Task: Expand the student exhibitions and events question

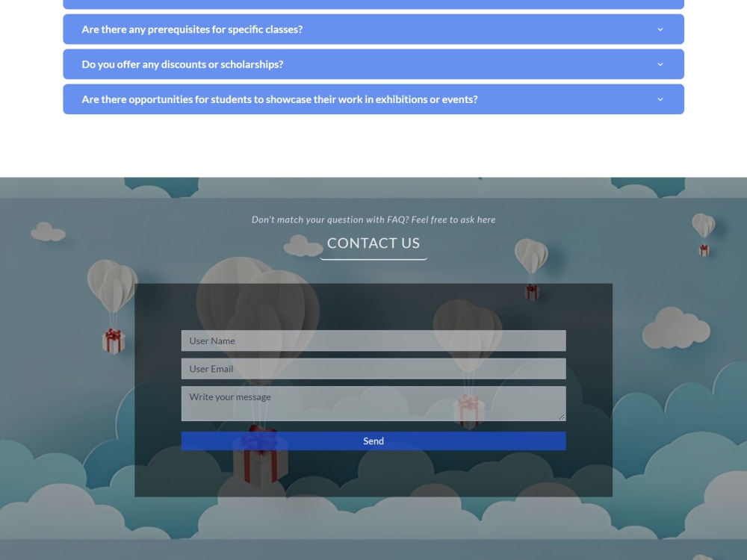Action: (373, 99)
